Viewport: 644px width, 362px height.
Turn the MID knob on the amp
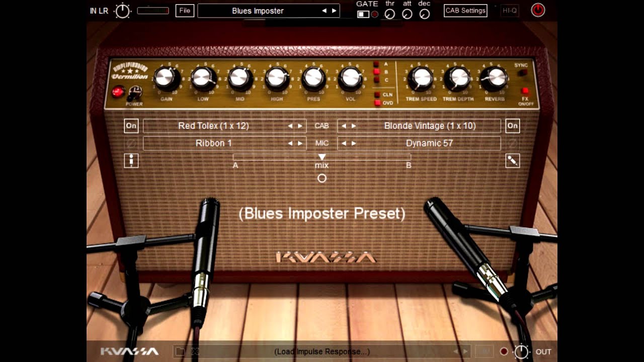pyautogui.click(x=240, y=78)
